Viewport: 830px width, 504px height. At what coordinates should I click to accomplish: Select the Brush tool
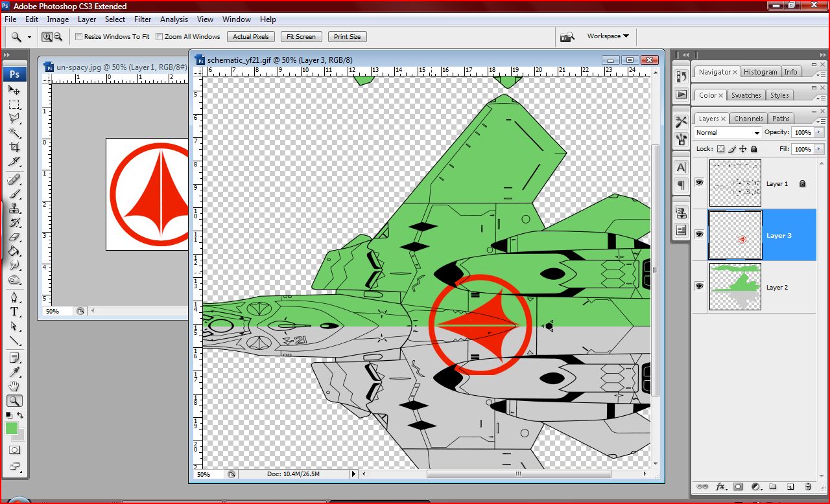pyautogui.click(x=14, y=194)
